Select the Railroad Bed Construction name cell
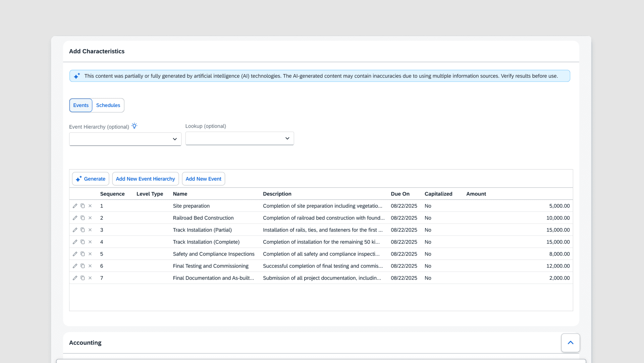Viewport: 644px width, 363px height. 203,218
